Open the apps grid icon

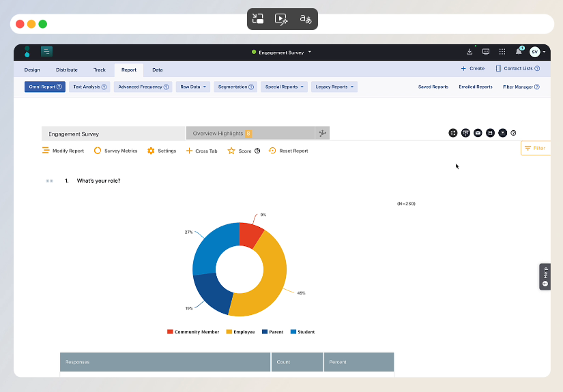point(502,51)
